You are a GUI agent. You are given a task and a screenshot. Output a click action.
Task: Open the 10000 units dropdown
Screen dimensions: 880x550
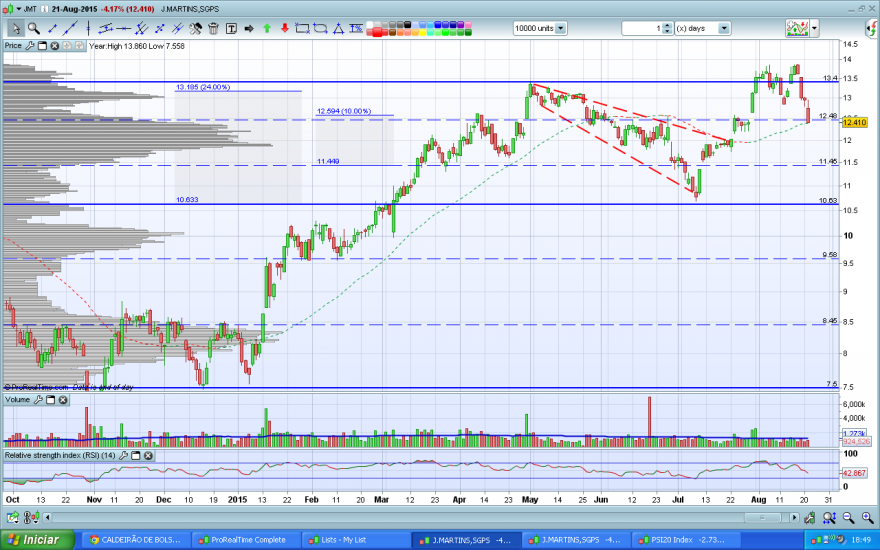(561, 28)
